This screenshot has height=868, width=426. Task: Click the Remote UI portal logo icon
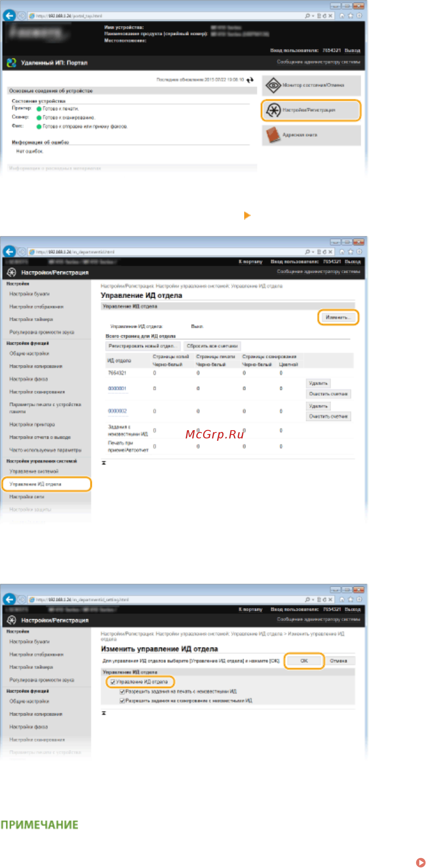[12, 63]
